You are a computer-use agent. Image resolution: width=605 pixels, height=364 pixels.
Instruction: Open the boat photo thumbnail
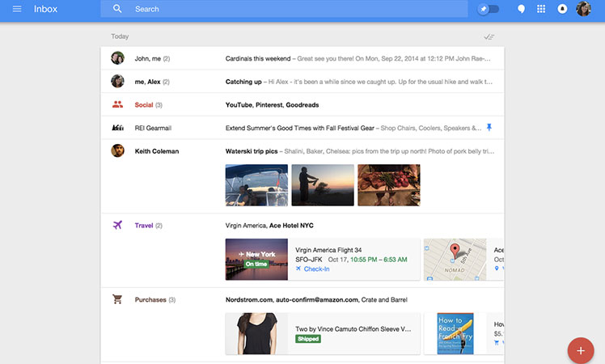(256, 185)
